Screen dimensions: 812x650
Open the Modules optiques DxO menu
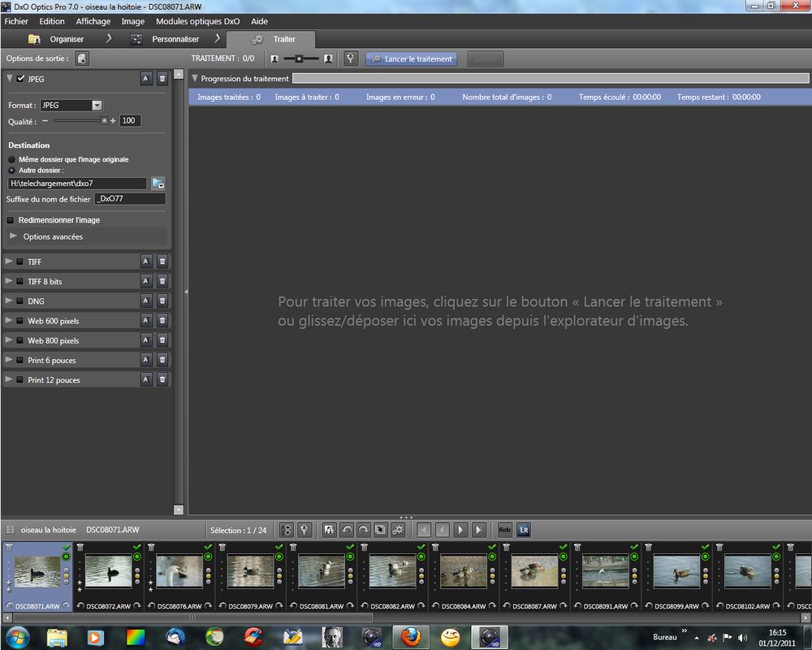pos(197,21)
